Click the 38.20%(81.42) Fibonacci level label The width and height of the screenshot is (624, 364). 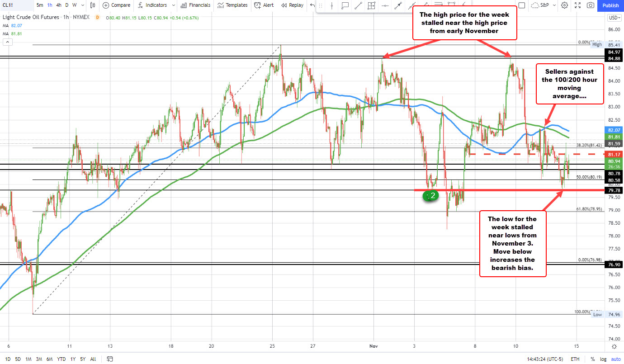590,146
